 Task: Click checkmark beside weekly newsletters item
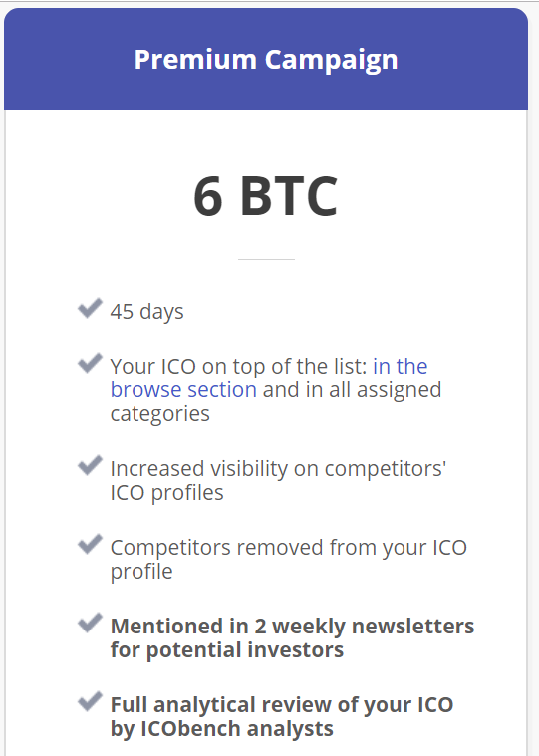pyautogui.click(x=90, y=623)
